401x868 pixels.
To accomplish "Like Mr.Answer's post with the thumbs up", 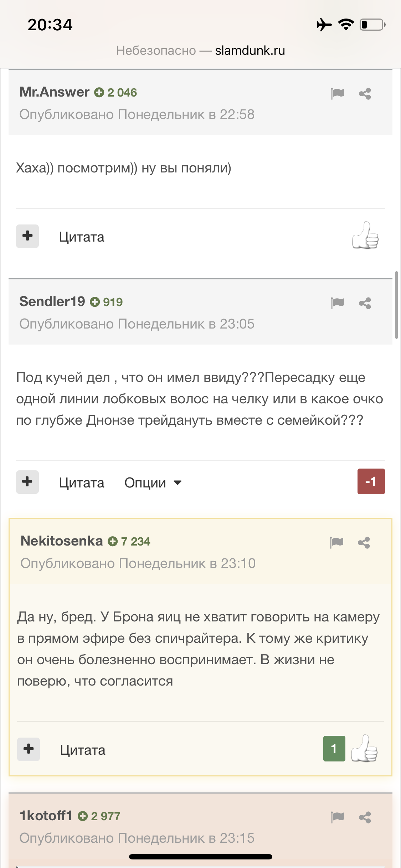I will 365,235.
